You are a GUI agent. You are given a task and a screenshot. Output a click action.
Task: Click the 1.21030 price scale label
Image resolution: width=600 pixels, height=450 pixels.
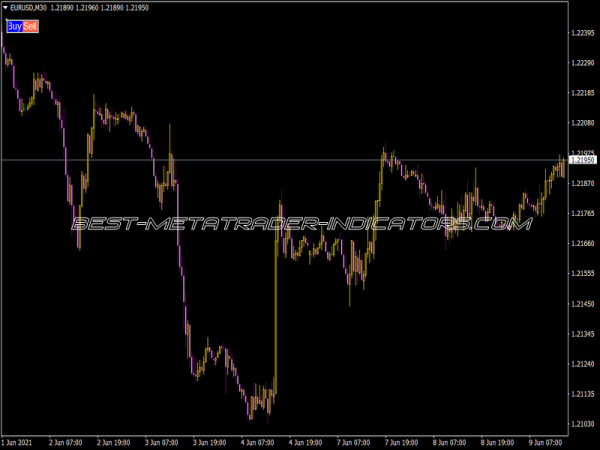pyautogui.click(x=582, y=424)
